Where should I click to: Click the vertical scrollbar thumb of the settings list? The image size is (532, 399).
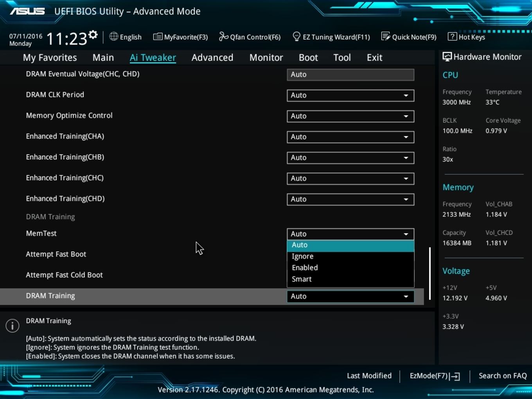430,273
